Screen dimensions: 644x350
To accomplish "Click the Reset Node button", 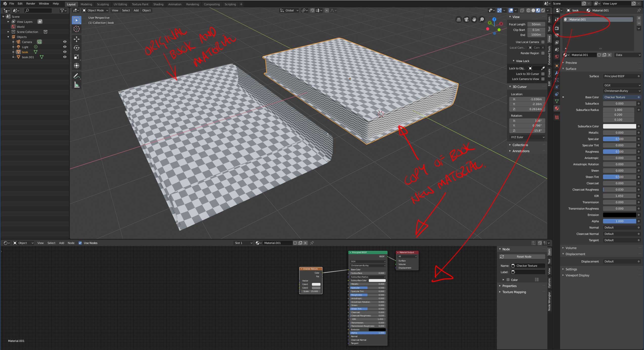I will [x=522, y=257].
